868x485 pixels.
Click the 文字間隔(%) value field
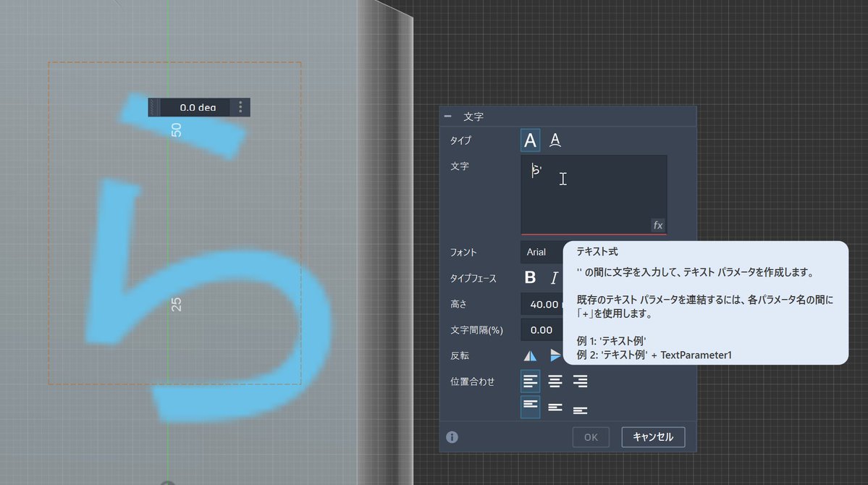(542, 329)
